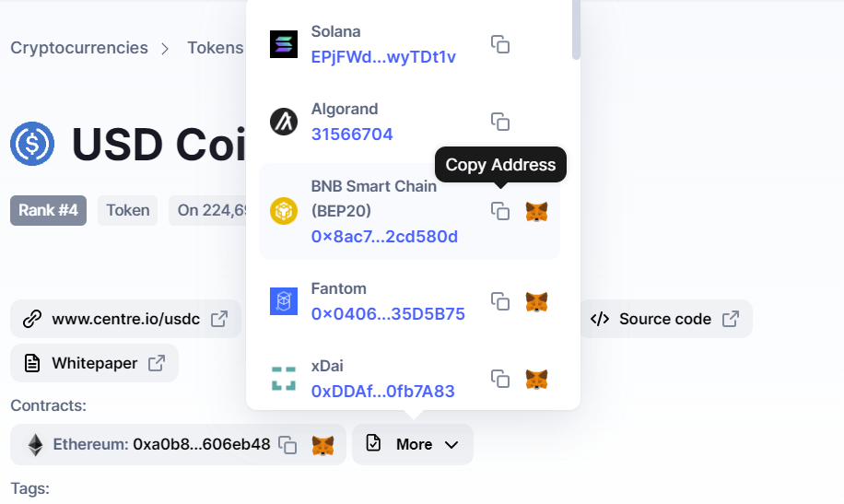Viewport: 844px width, 504px height.
Task: Copy the BNB Smart Chain address
Action: point(500,211)
